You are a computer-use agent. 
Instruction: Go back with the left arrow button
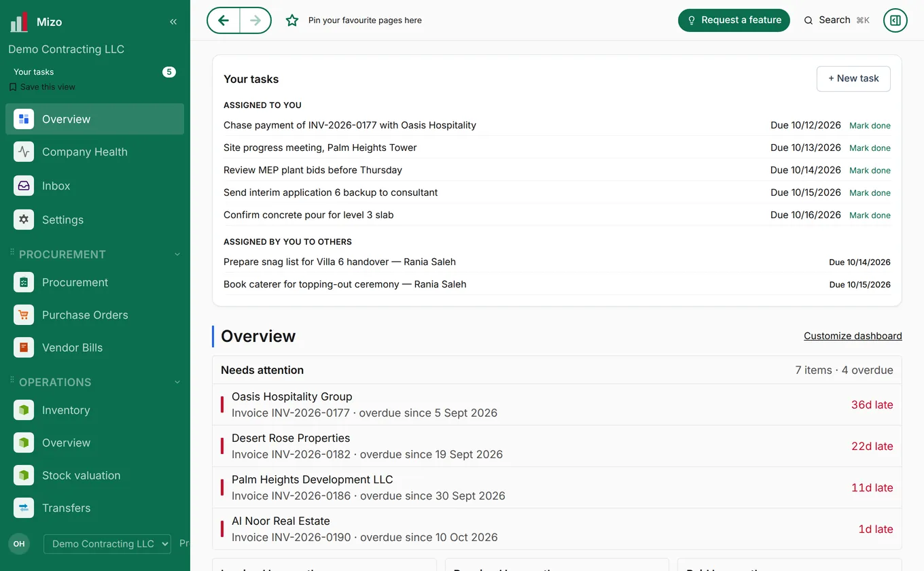pos(224,20)
